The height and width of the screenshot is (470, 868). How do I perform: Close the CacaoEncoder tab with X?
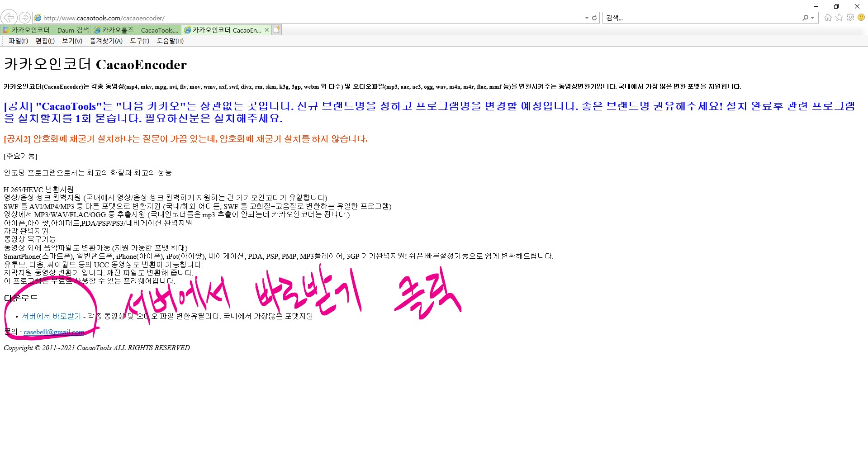[267, 30]
